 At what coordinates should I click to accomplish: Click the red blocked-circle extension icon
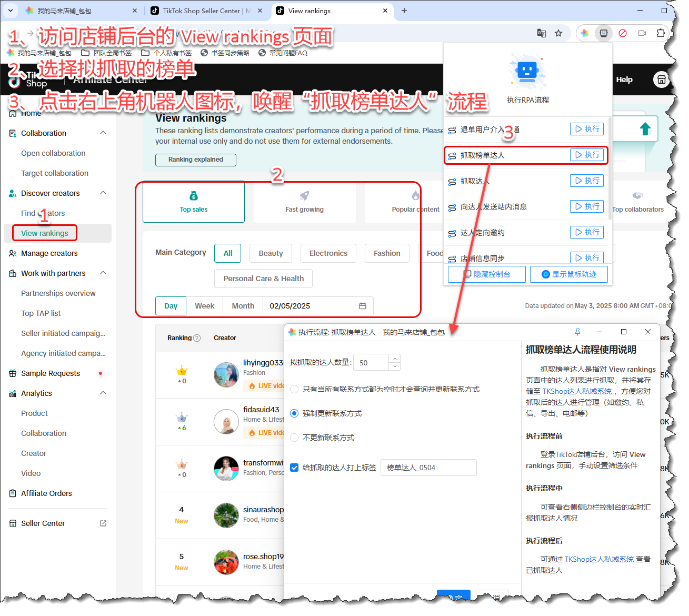[x=623, y=33]
